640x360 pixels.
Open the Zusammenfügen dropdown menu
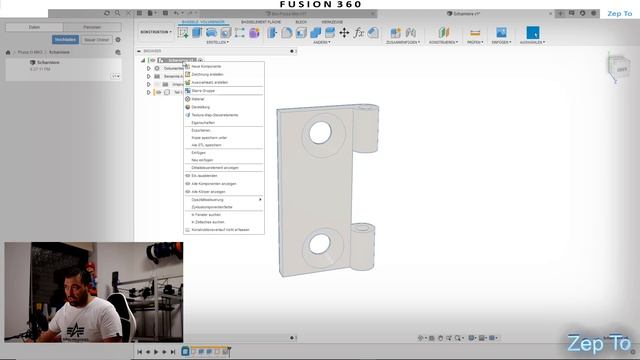[403, 42]
